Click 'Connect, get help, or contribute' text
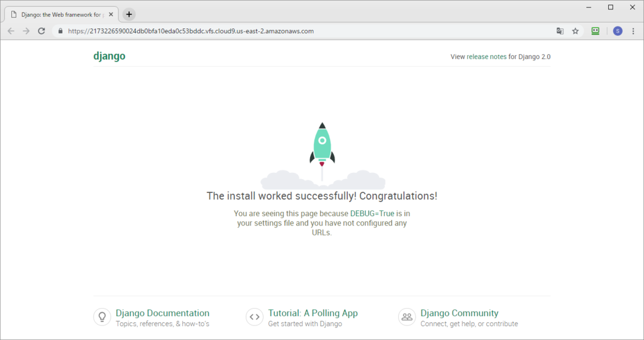 469,324
